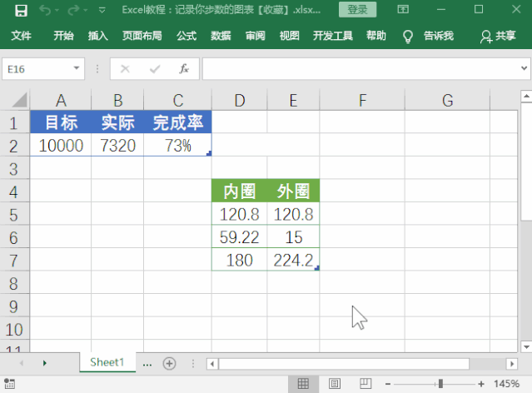
Task: Select column B header
Action: tap(117, 101)
